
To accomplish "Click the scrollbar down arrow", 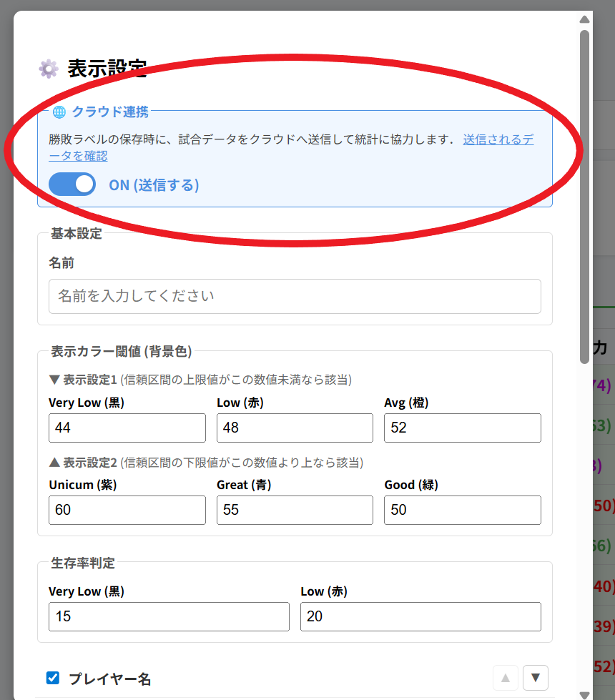I will (584, 693).
